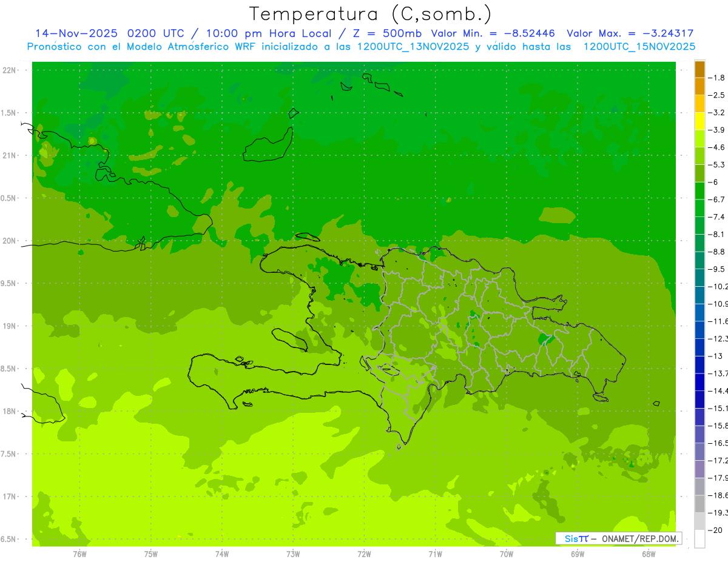728x562 pixels.
Task: Select the valid-until stamp "1200UTC_15NOV2025"
Action: (639, 47)
